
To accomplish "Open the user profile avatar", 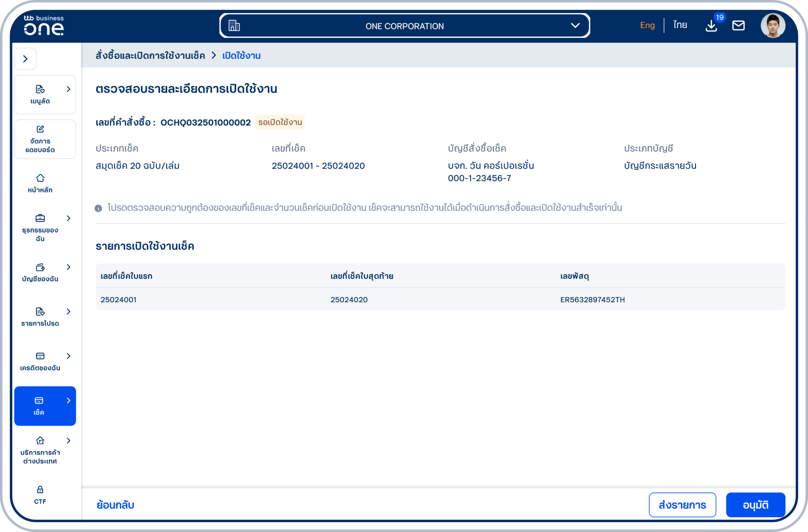I will coord(772,25).
